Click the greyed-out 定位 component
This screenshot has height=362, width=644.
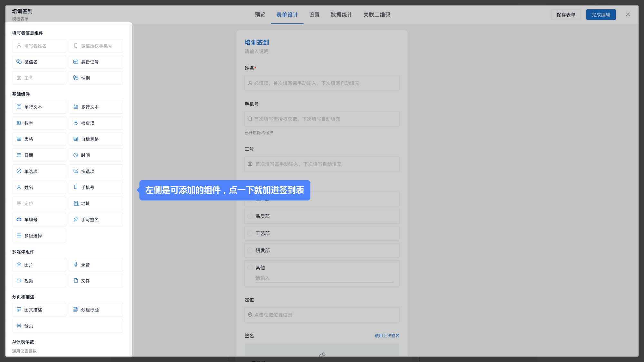[39, 203]
